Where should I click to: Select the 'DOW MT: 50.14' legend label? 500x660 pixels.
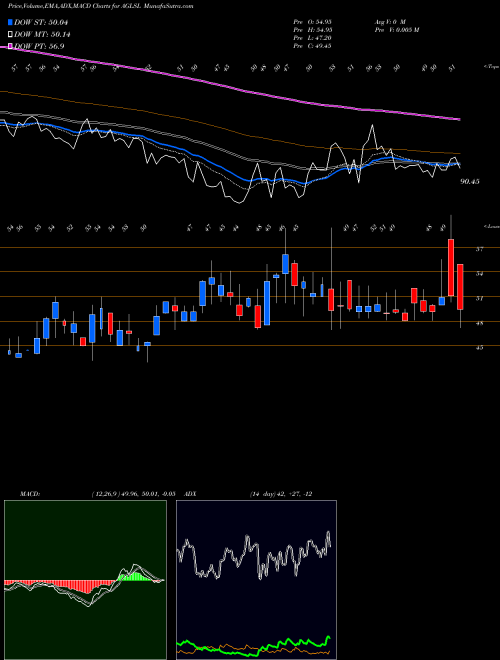42,35
